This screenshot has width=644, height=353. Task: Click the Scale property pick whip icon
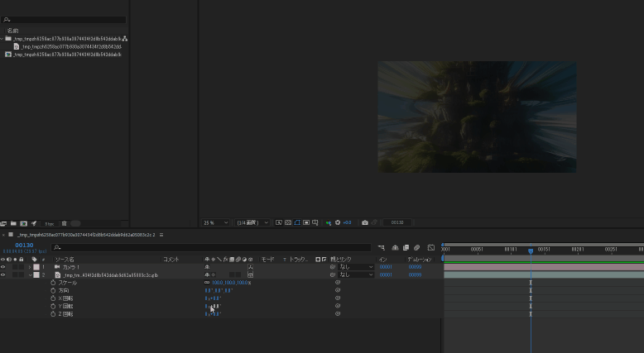(x=338, y=283)
